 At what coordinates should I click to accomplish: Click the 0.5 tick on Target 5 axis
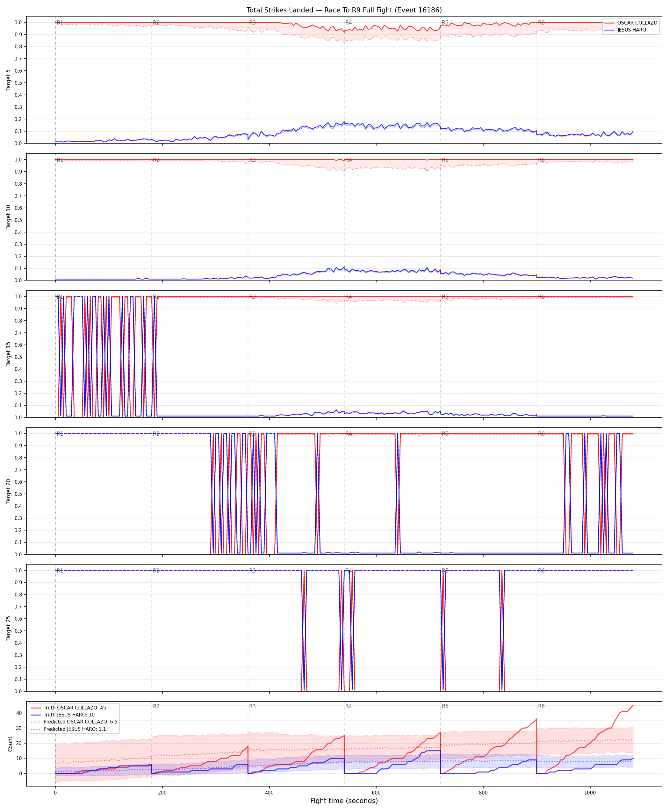point(18,83)
